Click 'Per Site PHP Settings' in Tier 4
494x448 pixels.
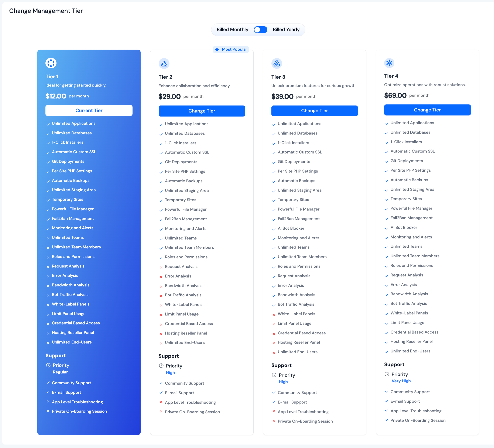pyautogui.click(x=411, y=170)
